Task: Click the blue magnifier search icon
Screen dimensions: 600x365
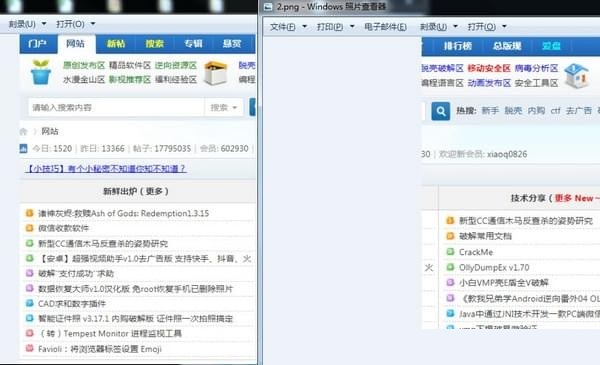Action: pos(440,111)
